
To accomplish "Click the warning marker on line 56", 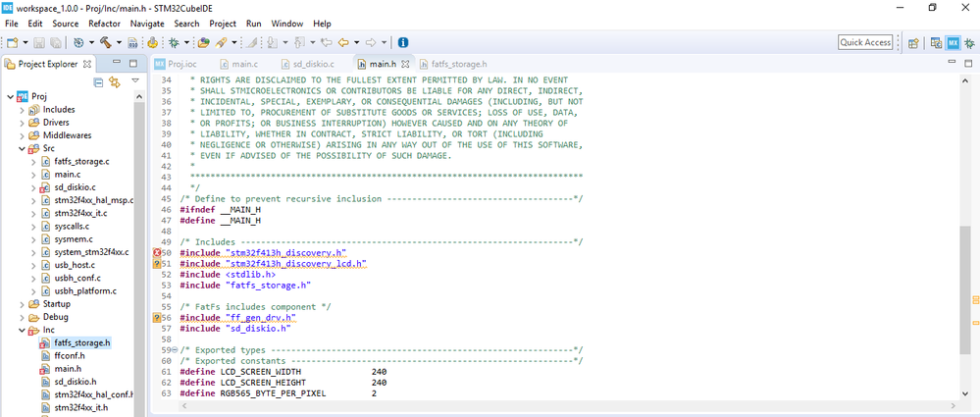I will pyautogui.click(x=157, y=318).
